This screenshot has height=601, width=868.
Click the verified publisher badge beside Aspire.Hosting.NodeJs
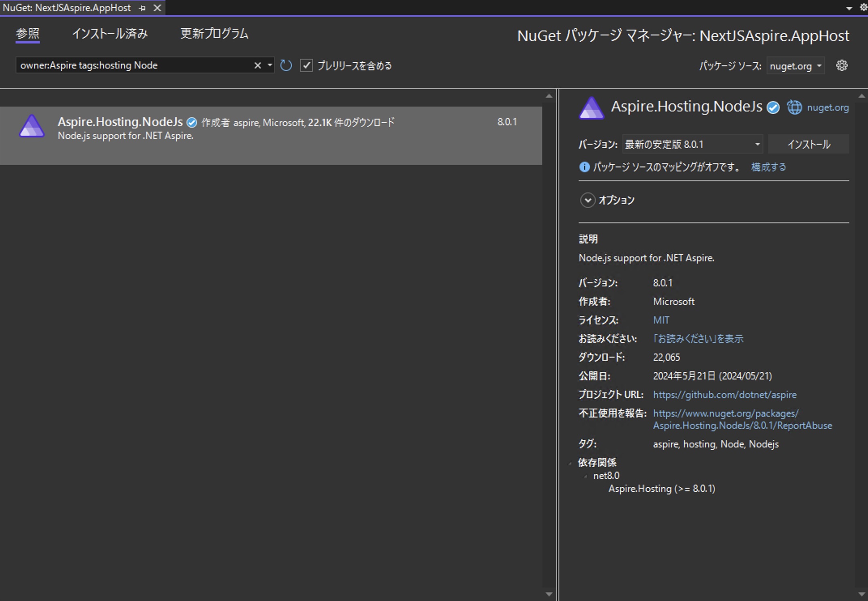coord(773,107)
